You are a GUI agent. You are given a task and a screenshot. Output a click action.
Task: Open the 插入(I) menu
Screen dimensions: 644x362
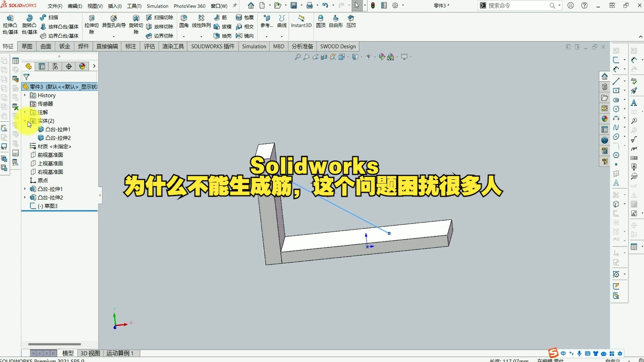114,6
